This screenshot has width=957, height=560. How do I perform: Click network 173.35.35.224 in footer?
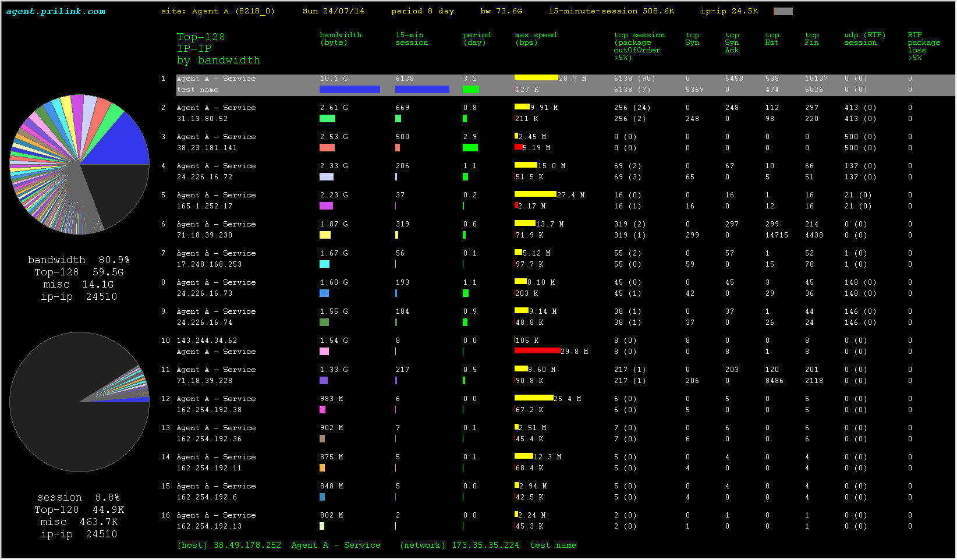pos(485,545)
